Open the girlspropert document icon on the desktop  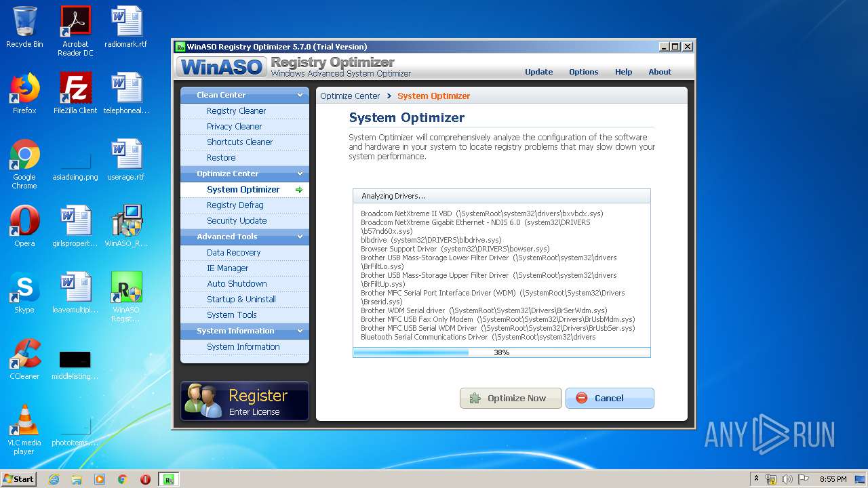coord(75,226)
